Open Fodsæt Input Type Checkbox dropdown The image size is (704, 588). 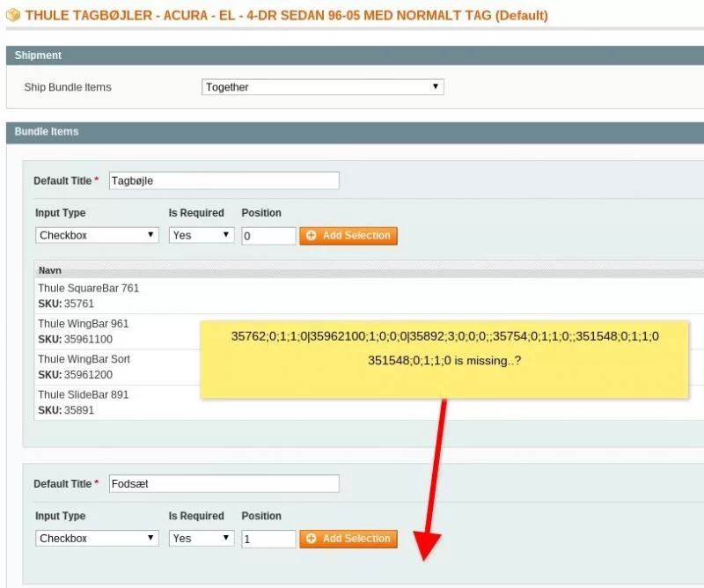point(97,538)
